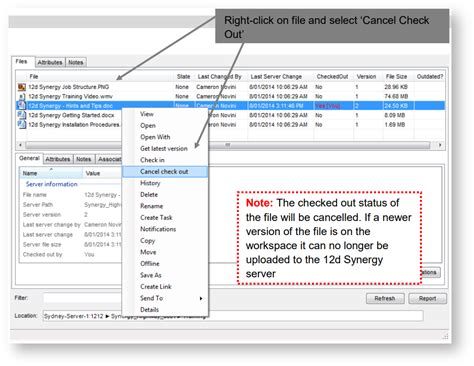Click the video file icon for Training Video.wmv
Image resolution: width=474 pixels, height=366 pixels.
(x=22, y=96)
